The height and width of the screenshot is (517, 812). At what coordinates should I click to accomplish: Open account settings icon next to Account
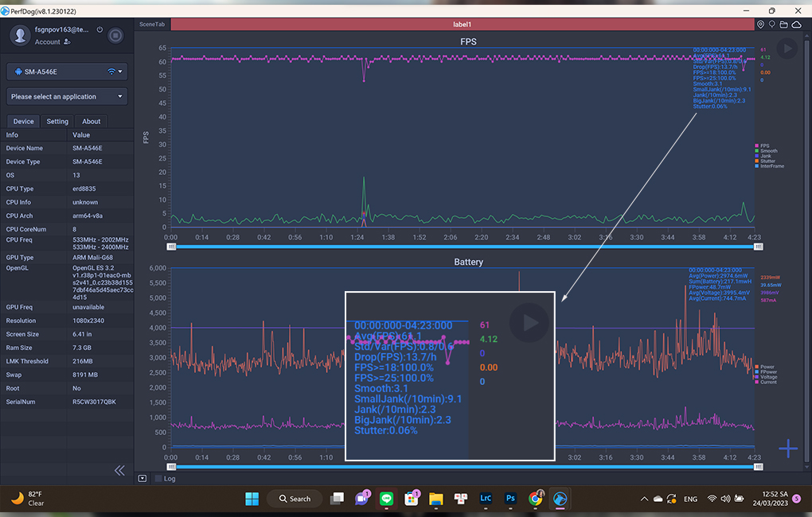coord(67,42)
